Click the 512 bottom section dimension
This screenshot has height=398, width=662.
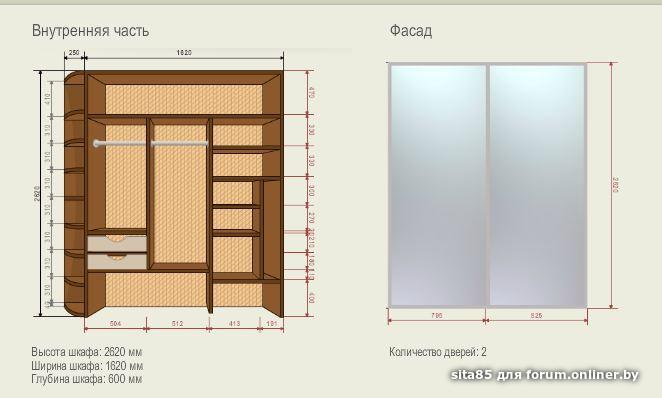pos(177,324)
